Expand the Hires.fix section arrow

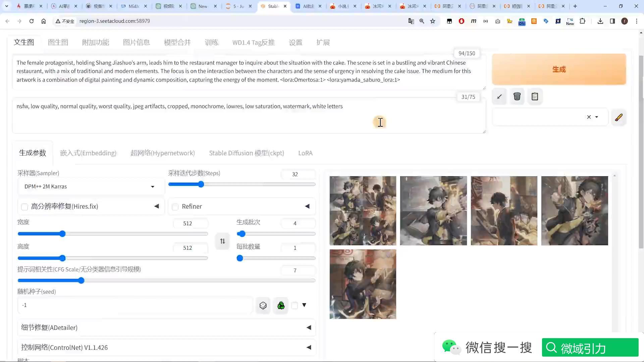point(157,206)
